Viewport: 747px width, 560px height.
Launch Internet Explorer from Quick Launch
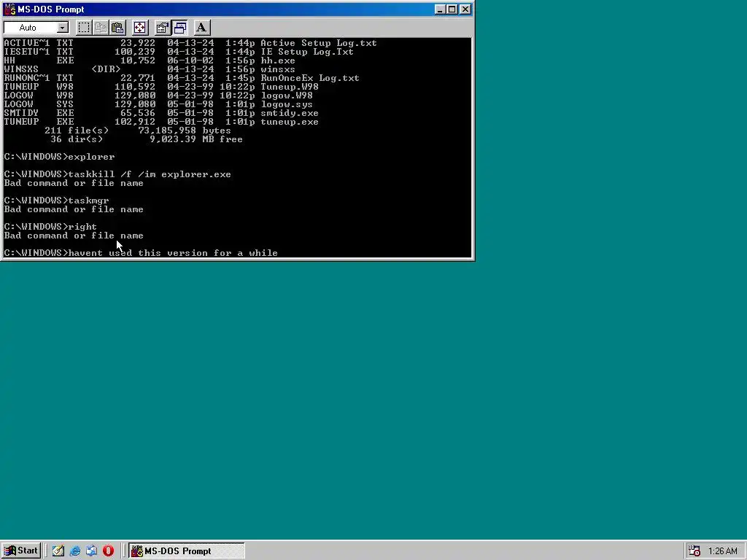[x=75, y=551]
